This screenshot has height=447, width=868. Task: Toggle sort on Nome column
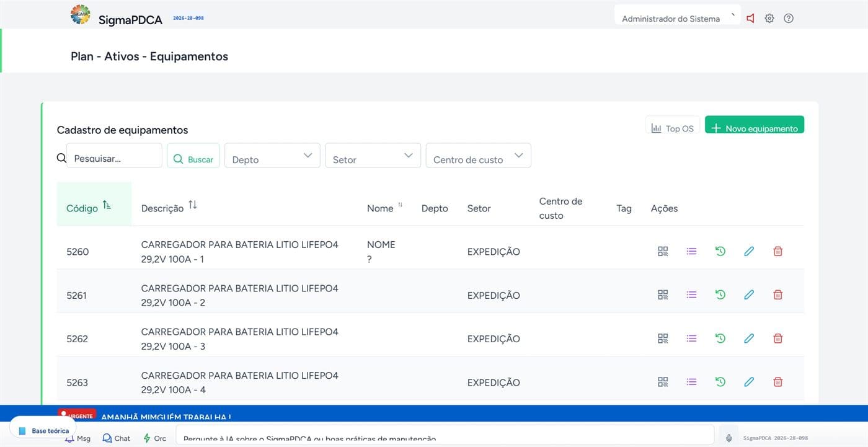(400, 205)
